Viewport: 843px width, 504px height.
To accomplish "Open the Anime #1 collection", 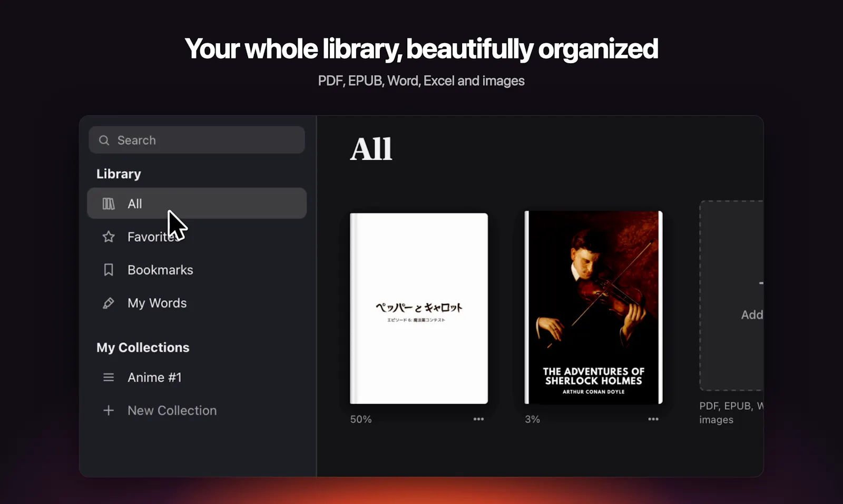I will pyautogui.click(x=197, y=378).
